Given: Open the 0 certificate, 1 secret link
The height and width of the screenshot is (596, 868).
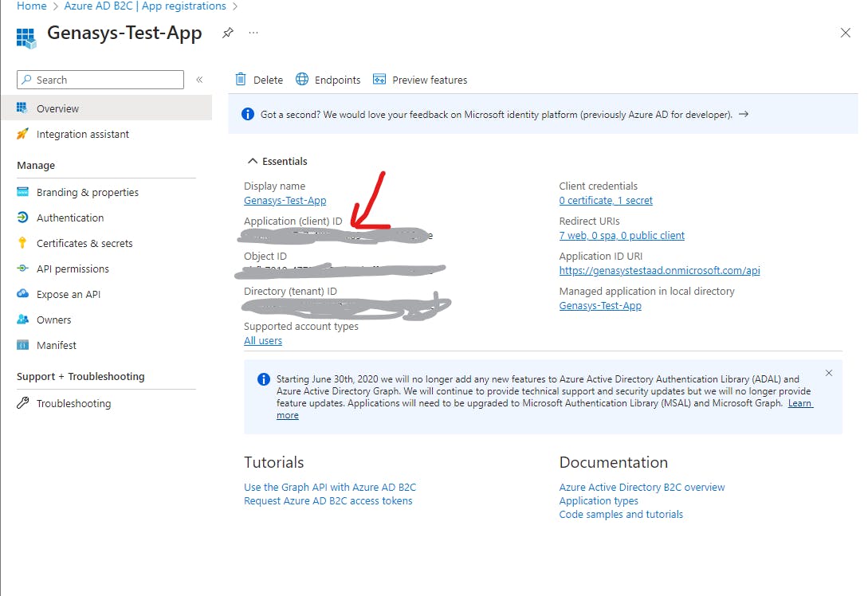Looking at the screenshot, I should coord(606,200).
